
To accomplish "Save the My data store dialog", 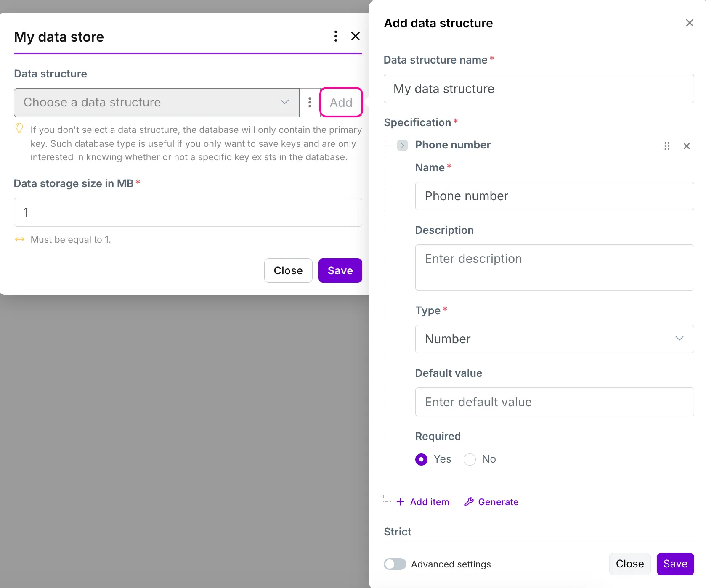I will click(x=340, y=270).
